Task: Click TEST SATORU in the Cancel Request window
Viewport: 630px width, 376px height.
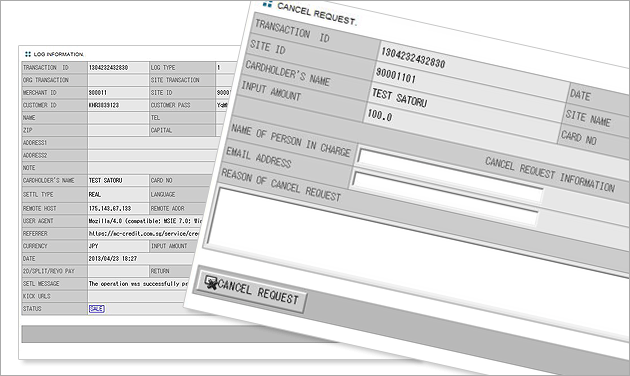Action: coord(399,98)
